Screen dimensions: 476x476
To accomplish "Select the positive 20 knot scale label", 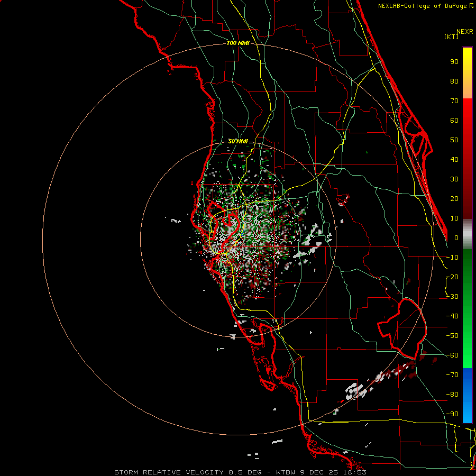I will (454, 199).
